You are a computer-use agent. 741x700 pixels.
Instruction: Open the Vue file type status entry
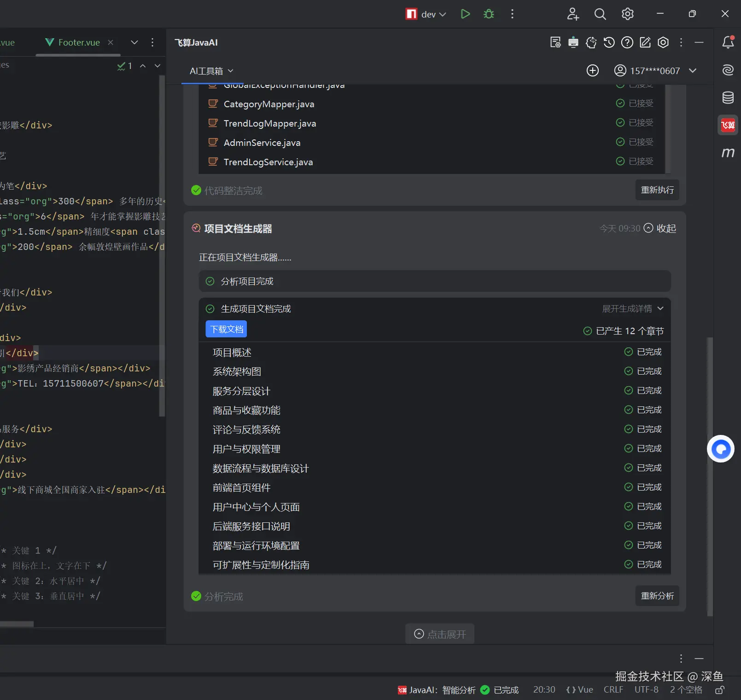click(580, 690)
